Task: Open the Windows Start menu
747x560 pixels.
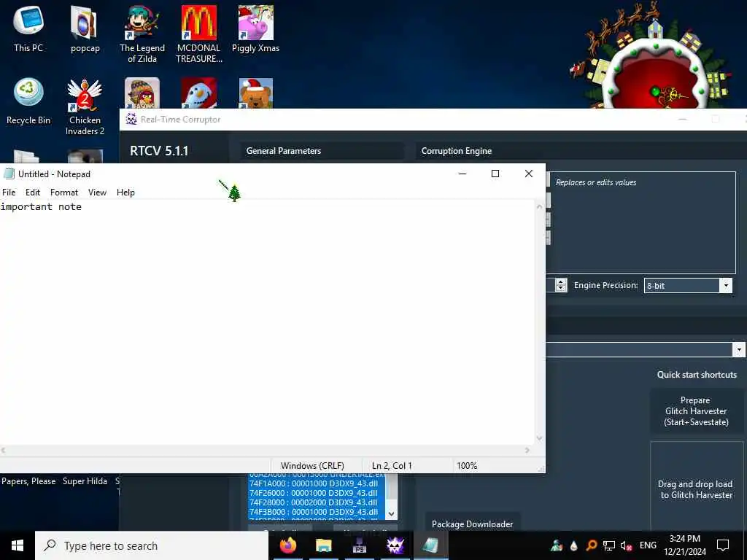Action: (18, 545)
